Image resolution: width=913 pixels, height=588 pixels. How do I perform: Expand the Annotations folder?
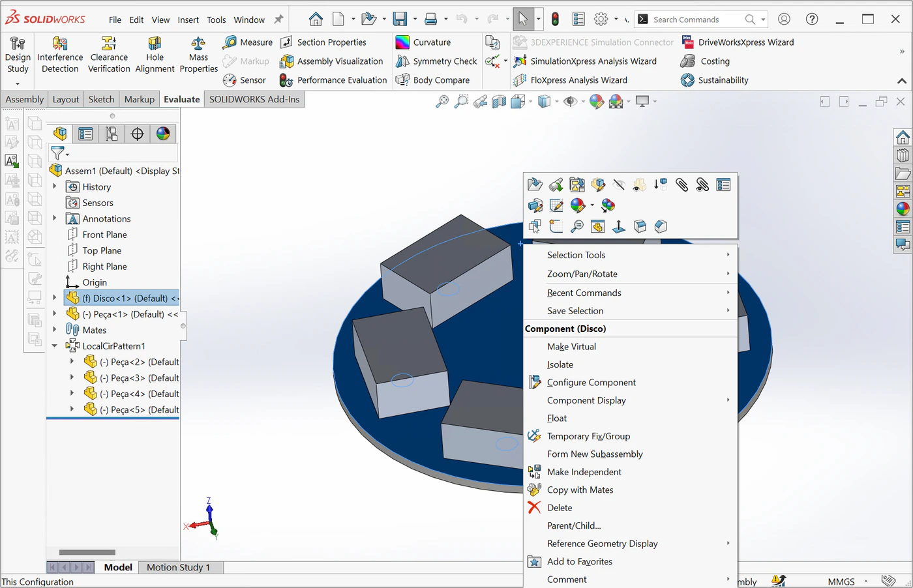click(55, 218)
